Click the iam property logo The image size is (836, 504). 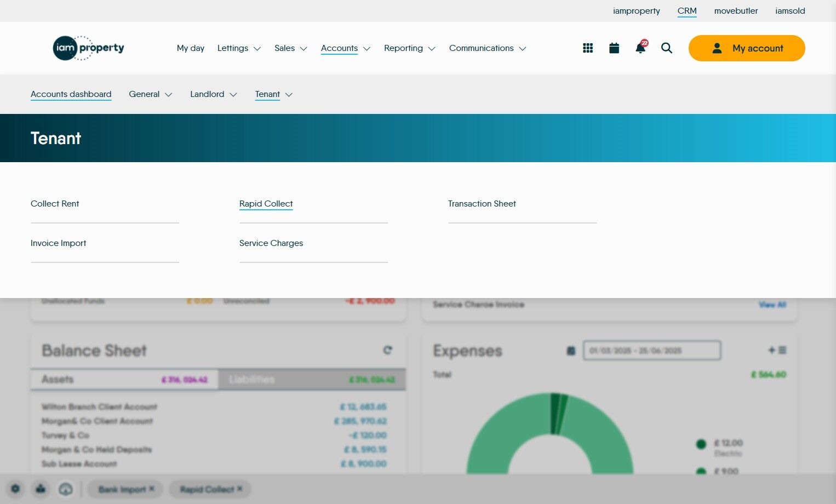[x=88, y=48]
